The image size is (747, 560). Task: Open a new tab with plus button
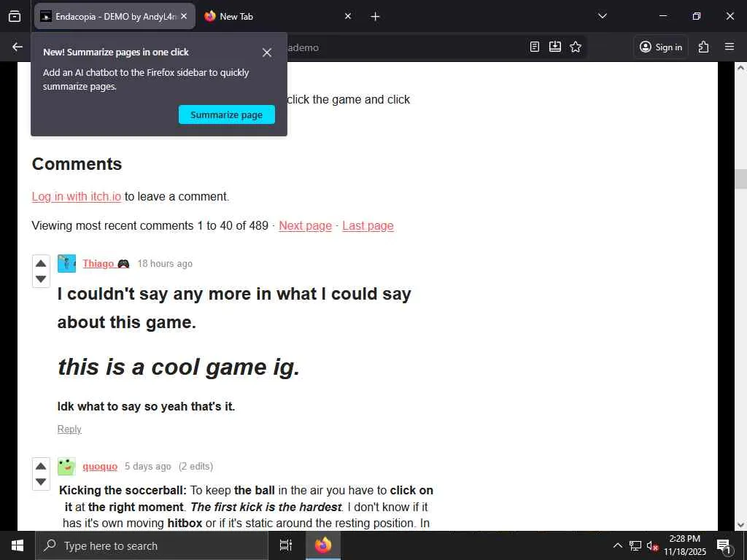375,16
